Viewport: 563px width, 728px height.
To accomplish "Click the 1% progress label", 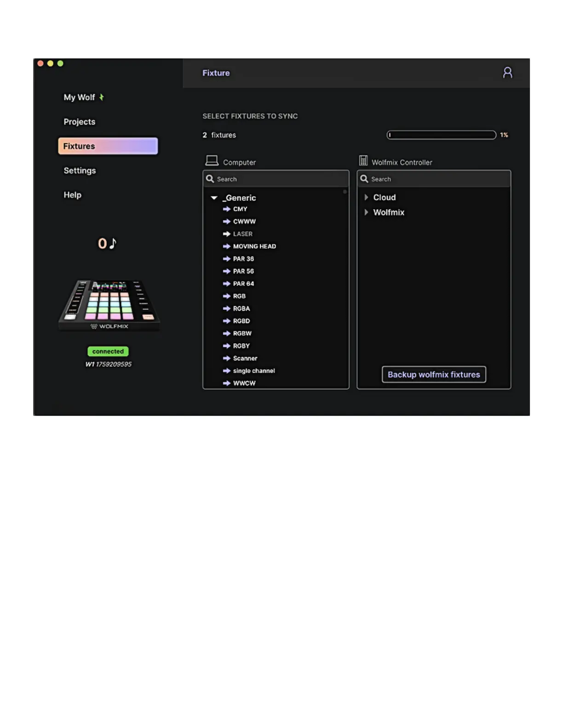I will pyautogui.click(x=504, y=135).
